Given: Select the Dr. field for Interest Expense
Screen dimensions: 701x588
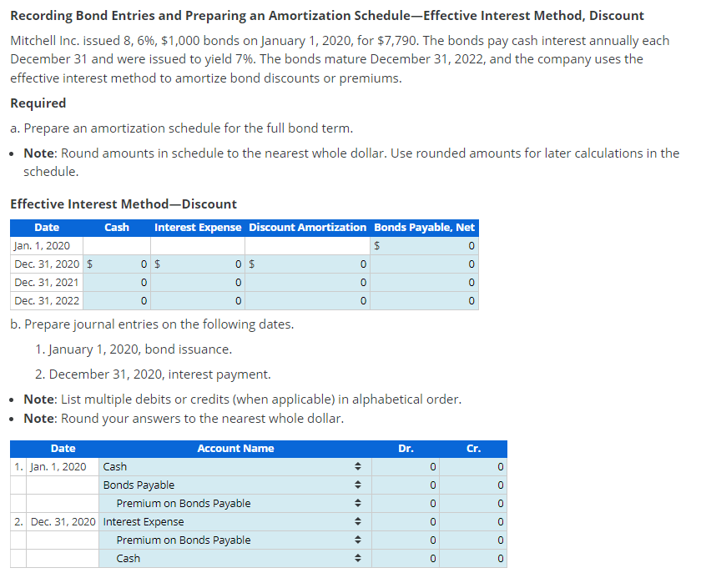Looking at the screenshot, I should pyautogui.click(x=406, y=521).
